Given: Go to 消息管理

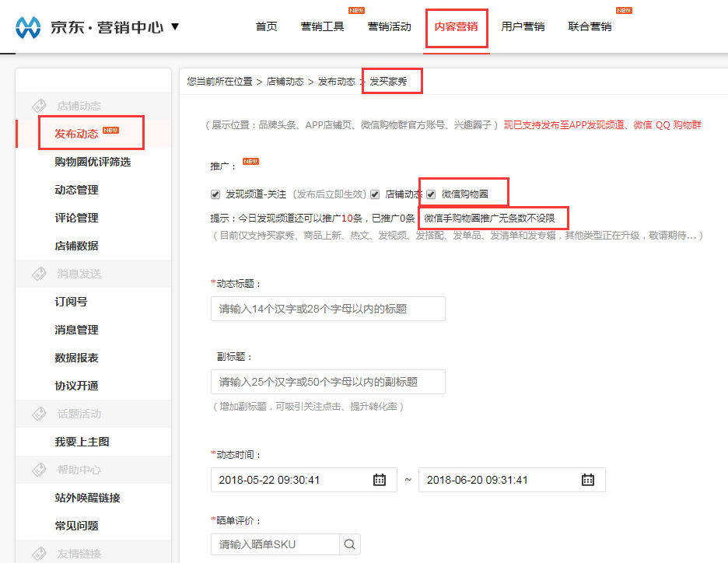Looking at the screenshot, I should (76, 330).
